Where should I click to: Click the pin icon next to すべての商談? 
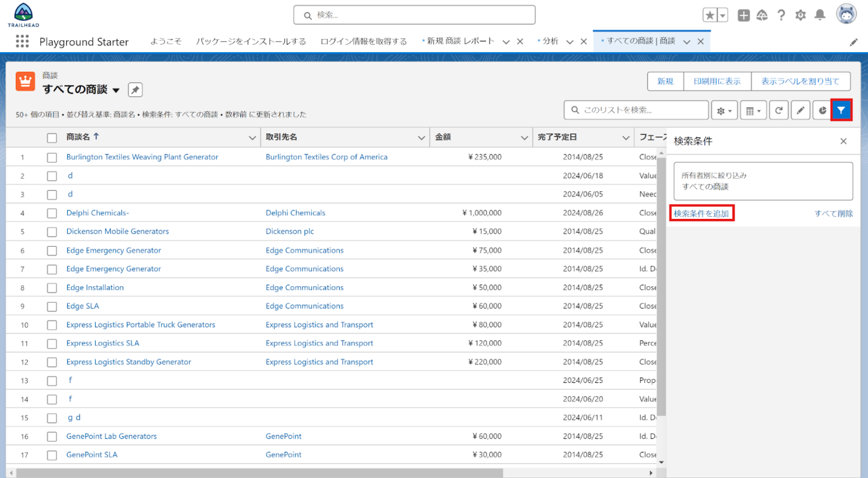pos(134,89)
